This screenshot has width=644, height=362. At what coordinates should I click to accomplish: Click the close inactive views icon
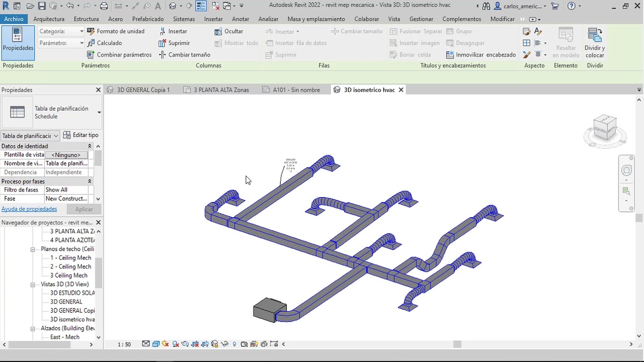216,6
